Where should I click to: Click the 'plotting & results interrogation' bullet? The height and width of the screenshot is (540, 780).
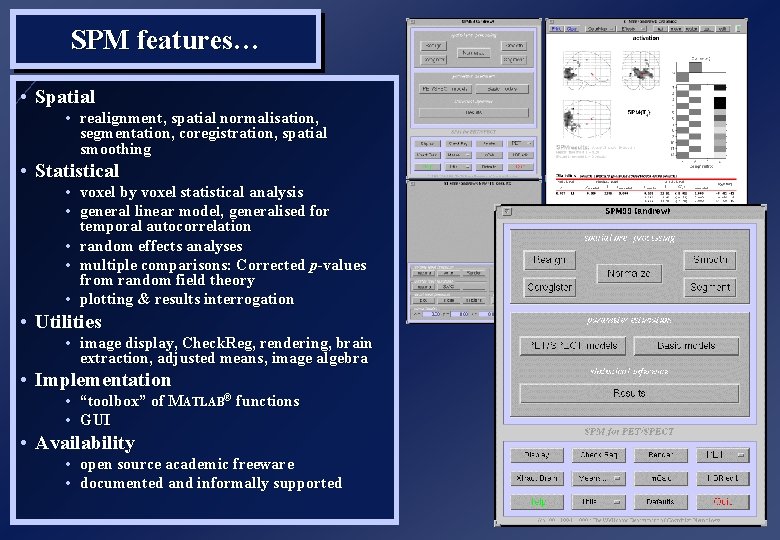pos(187,299)
